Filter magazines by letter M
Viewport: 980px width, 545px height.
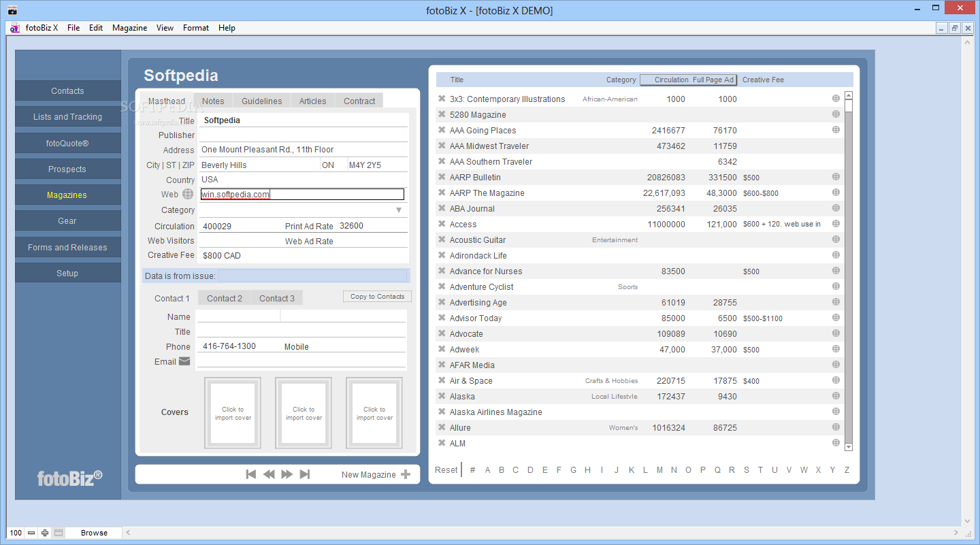pyautogui.click(x=659, y=469)
